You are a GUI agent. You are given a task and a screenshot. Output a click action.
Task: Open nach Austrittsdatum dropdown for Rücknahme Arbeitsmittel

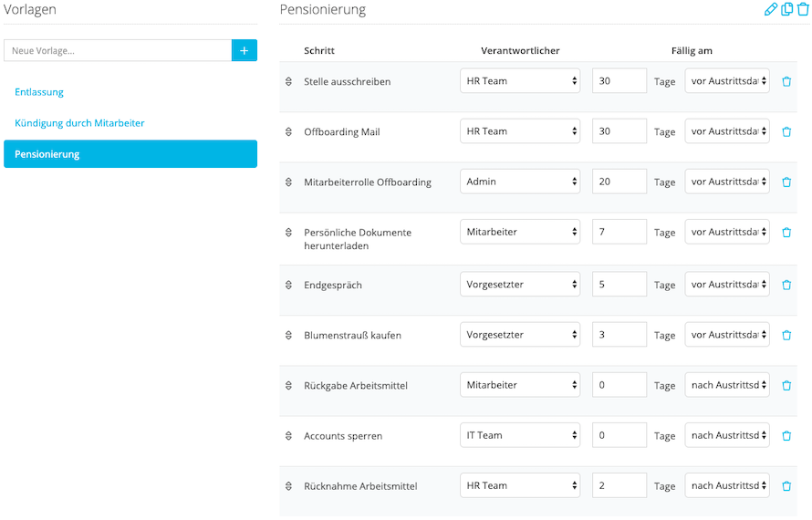tap(727, 485)
